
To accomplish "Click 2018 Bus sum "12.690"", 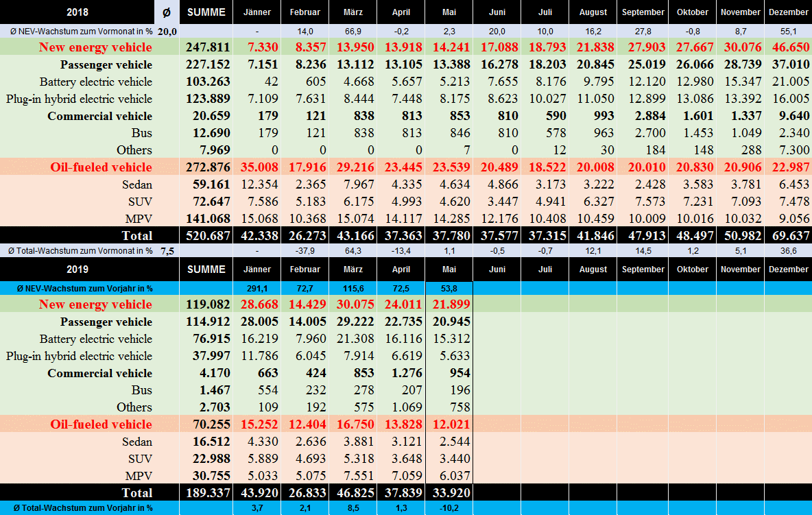I will [211, 133].
